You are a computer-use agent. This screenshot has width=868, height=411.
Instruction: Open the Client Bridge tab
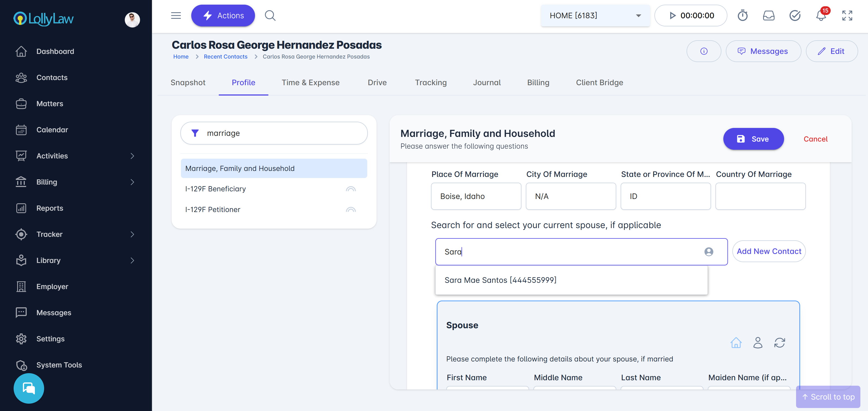coord(599,82)
